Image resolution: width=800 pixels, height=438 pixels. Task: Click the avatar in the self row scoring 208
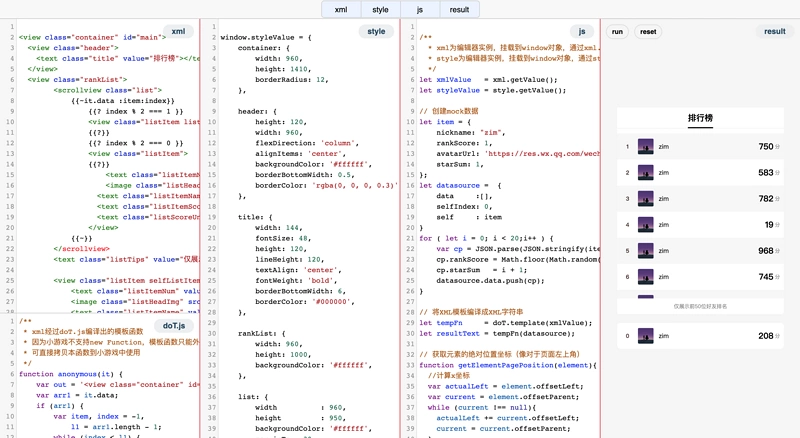(x=645, y=336)
